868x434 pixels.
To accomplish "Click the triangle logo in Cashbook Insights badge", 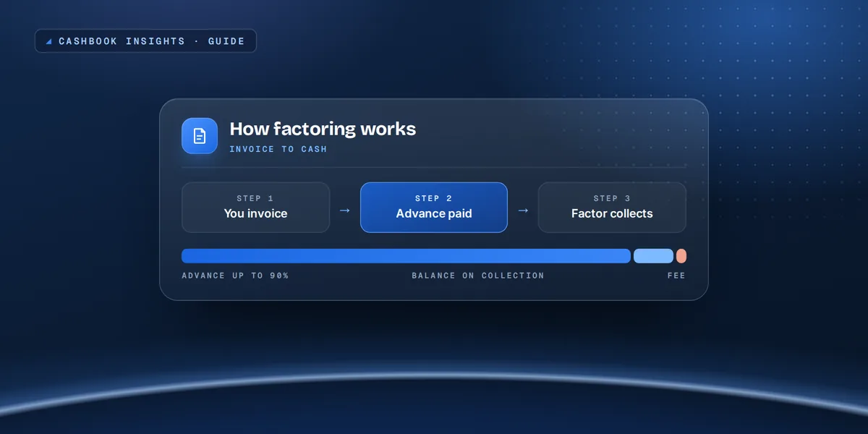I will (48, 42).
